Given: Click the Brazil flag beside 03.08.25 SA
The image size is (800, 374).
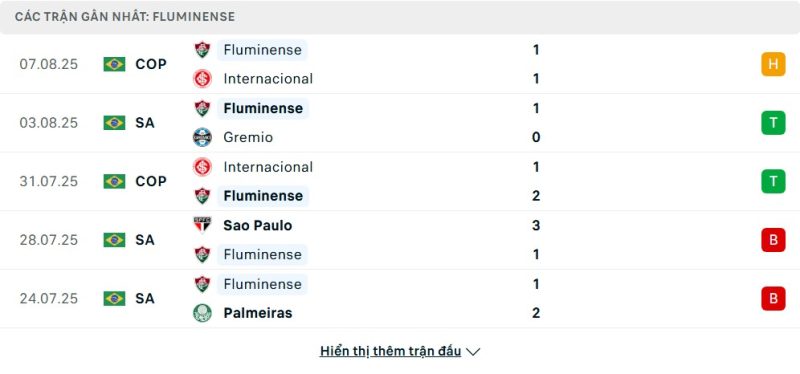Looking at the screenshot, I should 114,123.
